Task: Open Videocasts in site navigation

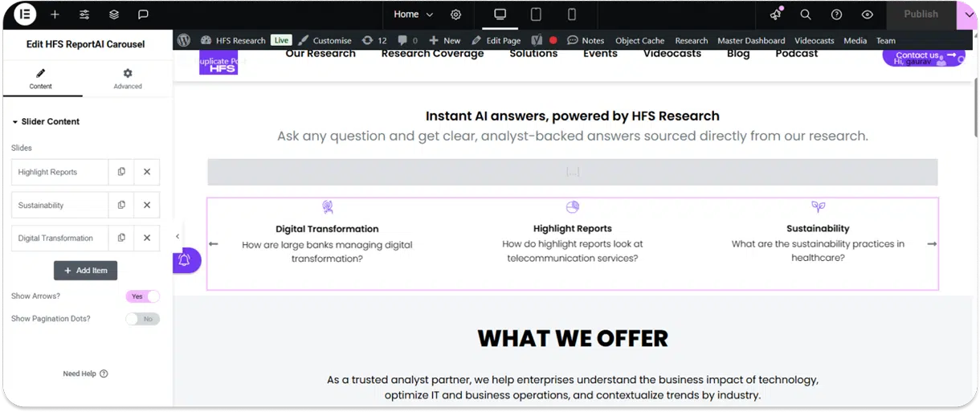Action: 672,54
